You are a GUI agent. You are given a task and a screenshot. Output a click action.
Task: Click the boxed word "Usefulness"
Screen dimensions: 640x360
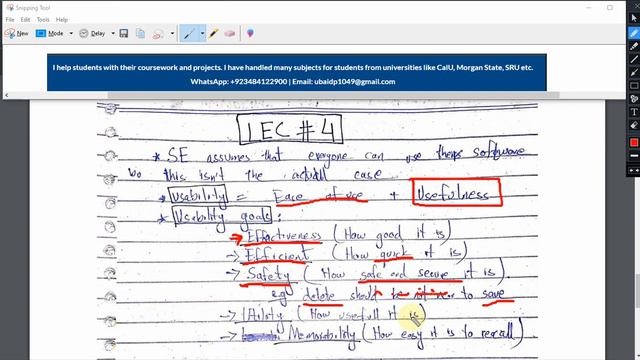coord(457,192)
